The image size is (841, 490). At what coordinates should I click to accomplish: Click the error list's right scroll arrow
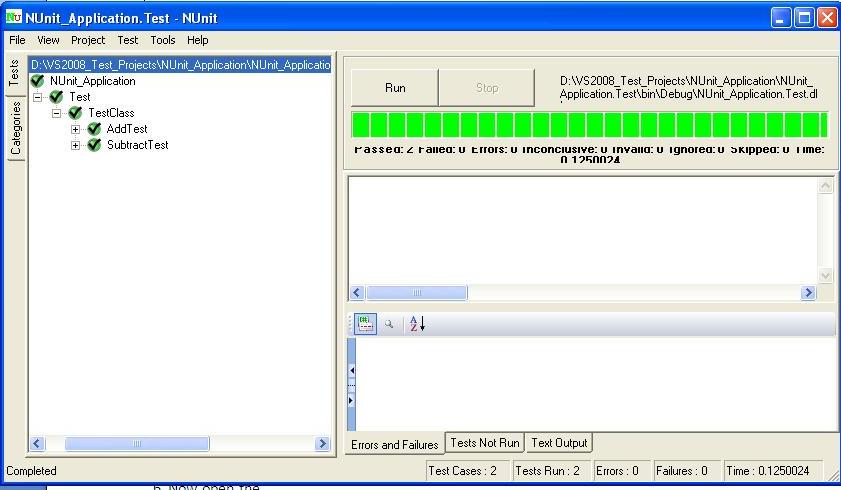tap(808, 293)
